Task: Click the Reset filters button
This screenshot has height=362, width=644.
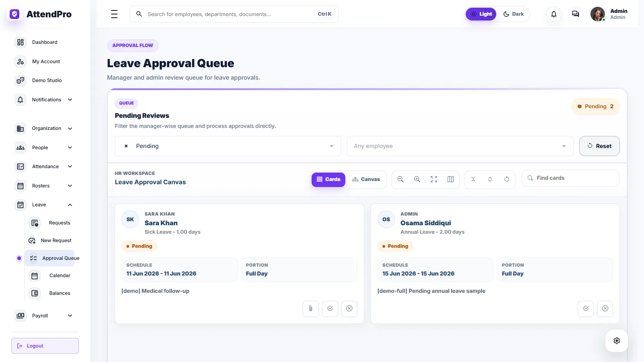Action: click(599, 146)
